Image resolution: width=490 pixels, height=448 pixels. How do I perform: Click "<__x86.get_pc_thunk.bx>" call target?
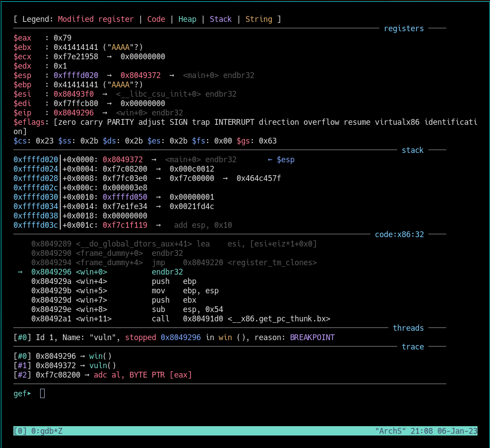click(279, 319)
